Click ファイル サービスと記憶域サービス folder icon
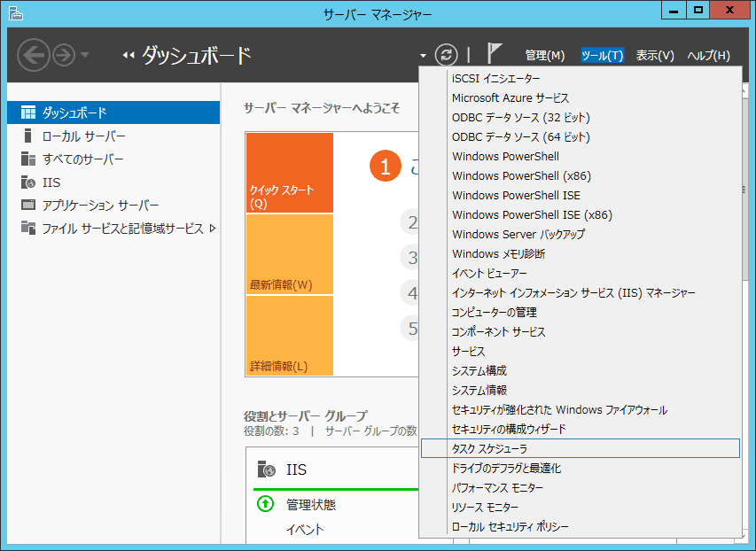 [x=28, y=228]
